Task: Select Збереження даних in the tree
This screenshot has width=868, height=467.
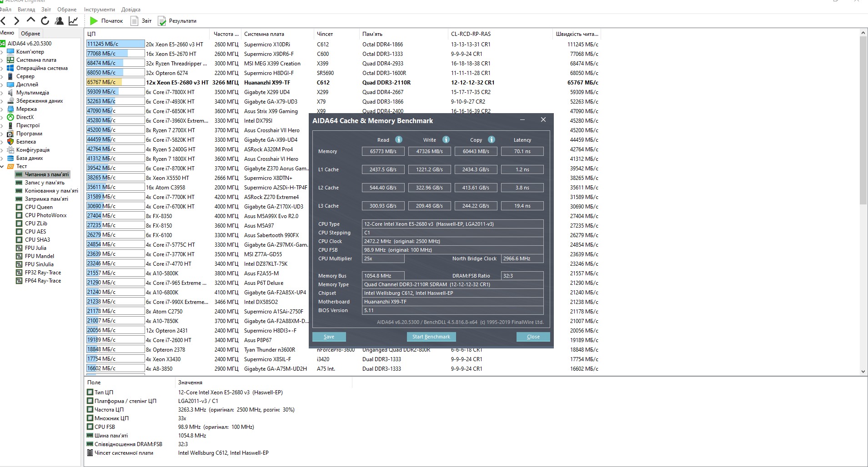Action: [x=40, y=101]
